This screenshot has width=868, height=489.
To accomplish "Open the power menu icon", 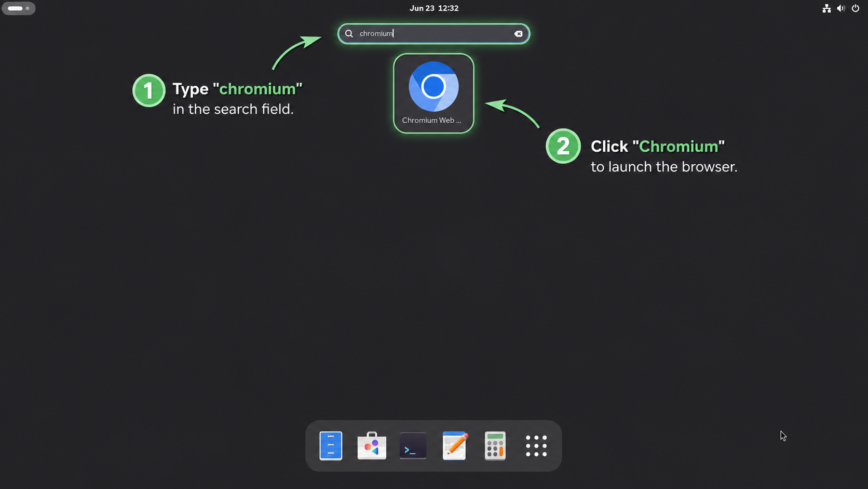I will coord(856,8).
